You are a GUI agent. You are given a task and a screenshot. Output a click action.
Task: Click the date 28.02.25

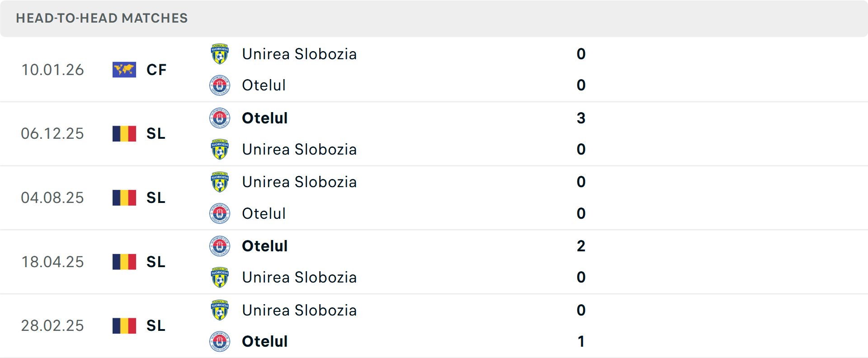click(52, 325)
